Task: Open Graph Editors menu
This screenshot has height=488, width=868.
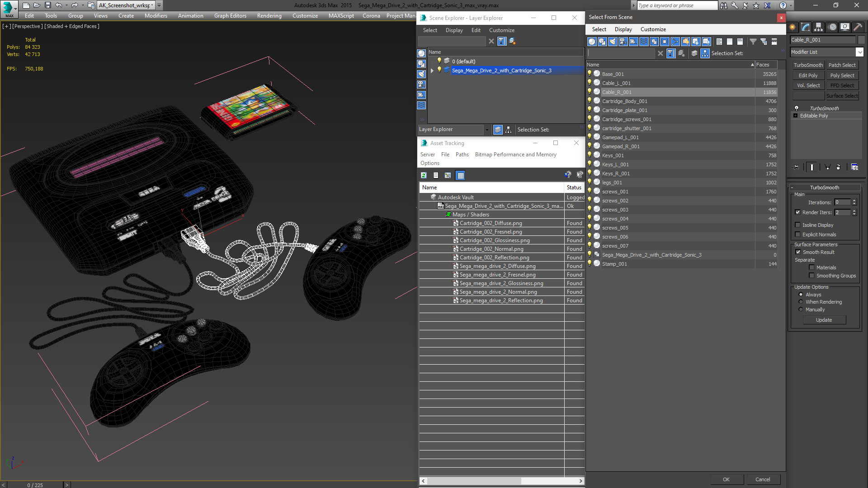Action: [x=230, y=16]
